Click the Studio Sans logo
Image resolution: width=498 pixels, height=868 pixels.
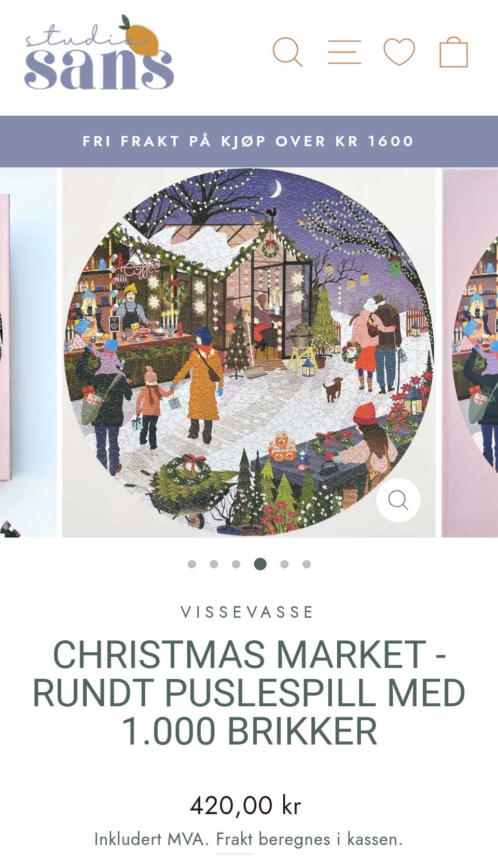point(99,52)
